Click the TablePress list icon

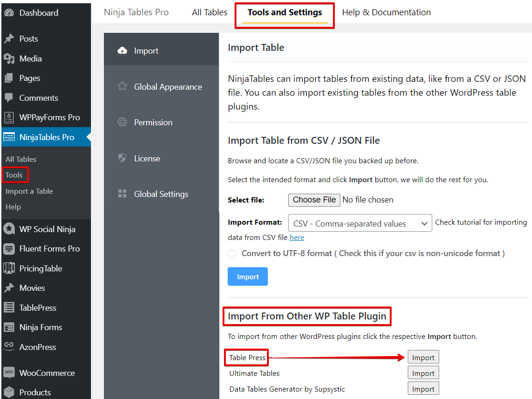pyautogui.click(x=9, y=307)
